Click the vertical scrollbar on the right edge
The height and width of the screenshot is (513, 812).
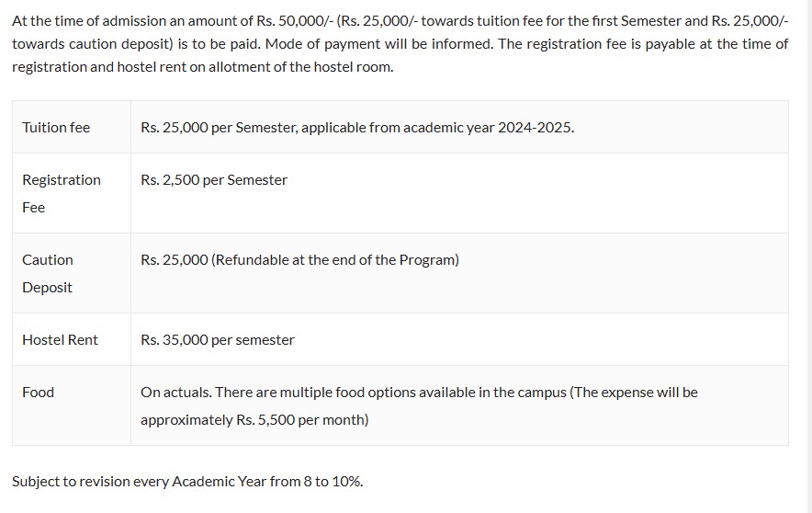coord(807,256)
